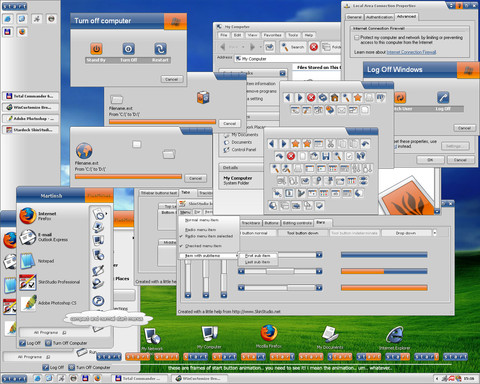Open Back button history arrow in My Computer
The width and height of the screenshot is (480, 384).
[243, 47]
